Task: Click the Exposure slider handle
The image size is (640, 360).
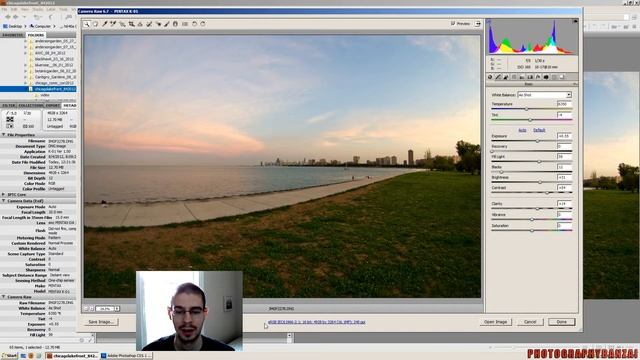Action: pos(538,141)
